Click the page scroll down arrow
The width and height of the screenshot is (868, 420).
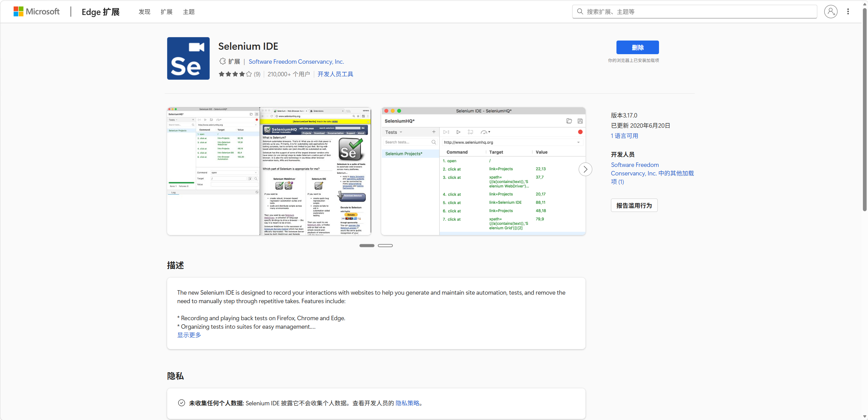tap(865, 416)
